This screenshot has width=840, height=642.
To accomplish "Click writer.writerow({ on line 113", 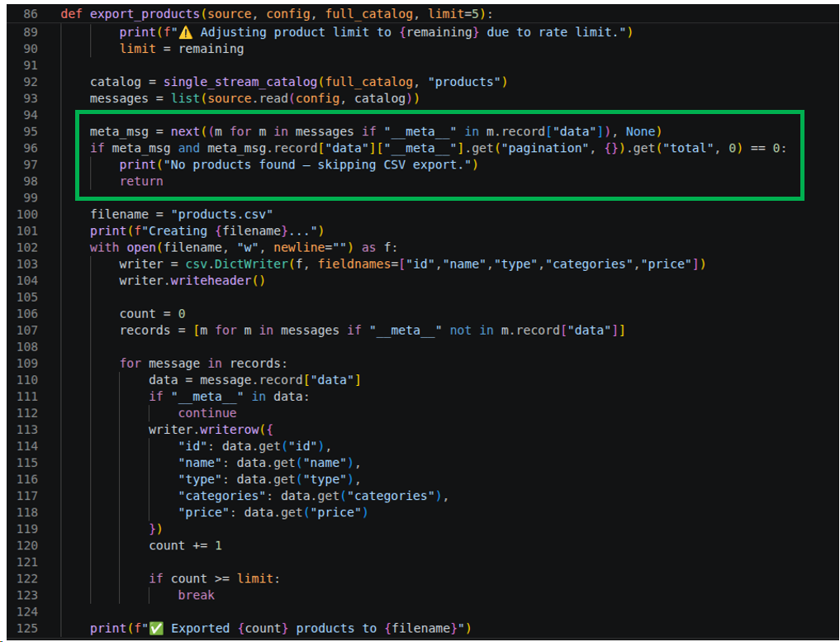I will tap(211, 430).
